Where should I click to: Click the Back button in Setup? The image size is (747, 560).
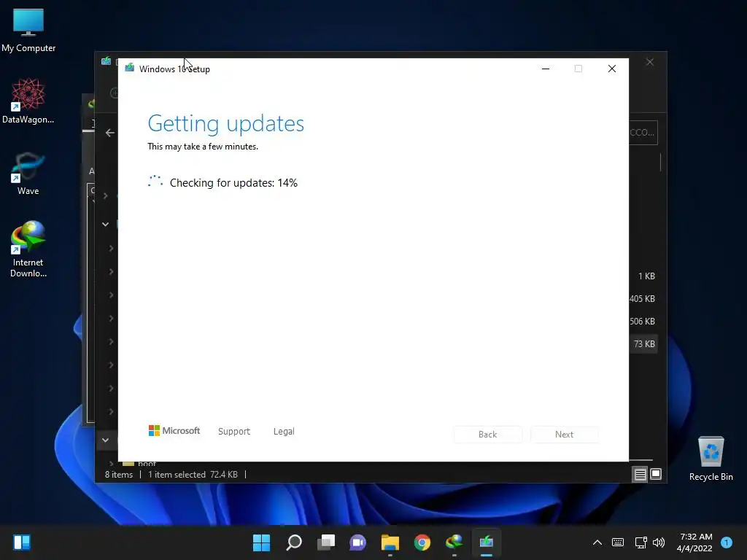pyautogui.click(x=488, y=435)
